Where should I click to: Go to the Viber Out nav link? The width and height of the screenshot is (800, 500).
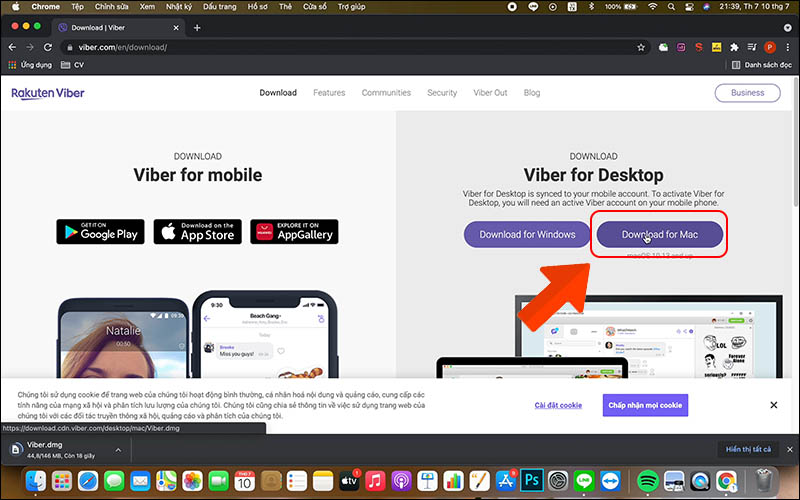[490, 93]
